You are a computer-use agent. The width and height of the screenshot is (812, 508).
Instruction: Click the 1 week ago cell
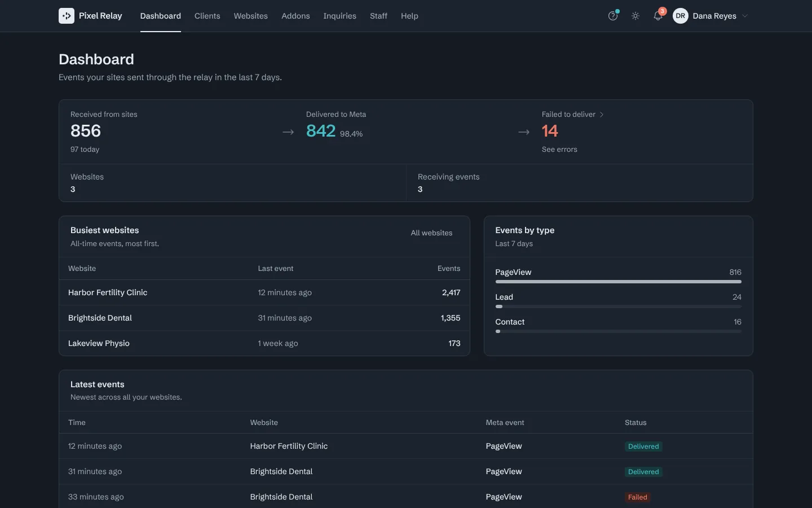coord(278,343)
